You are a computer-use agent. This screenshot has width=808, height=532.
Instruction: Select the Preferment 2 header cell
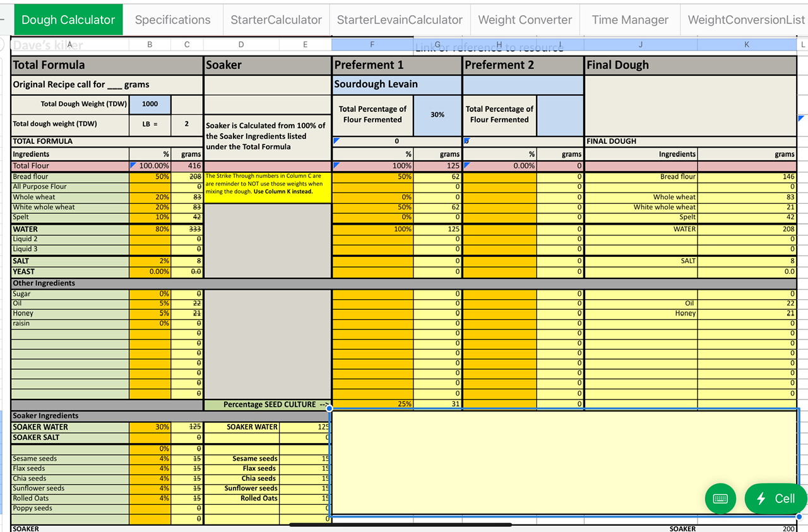[523, 65]
